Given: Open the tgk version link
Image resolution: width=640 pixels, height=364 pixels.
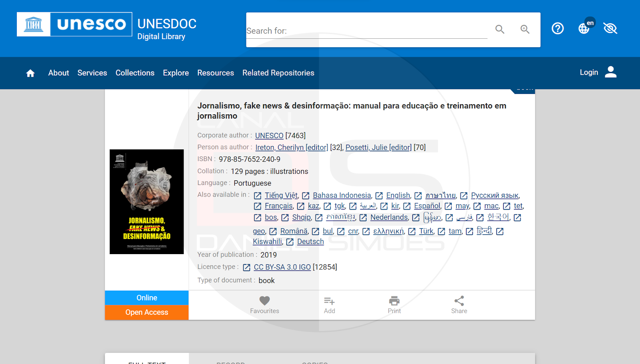Looking at the screenshot, I should click(x=340, y=206).
